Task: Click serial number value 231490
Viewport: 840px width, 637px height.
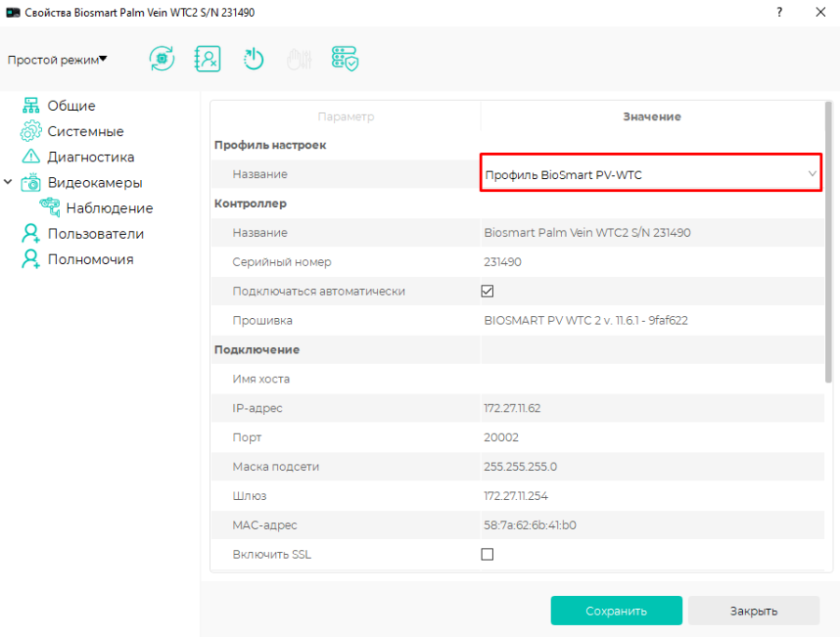Action: (x=502, y=262)
